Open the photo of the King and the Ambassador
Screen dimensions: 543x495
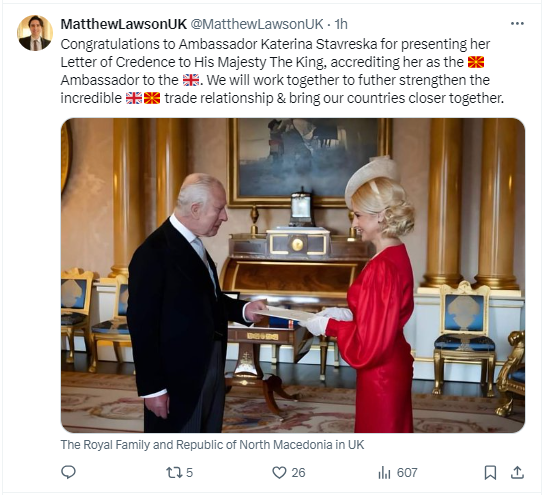point(293,275)
